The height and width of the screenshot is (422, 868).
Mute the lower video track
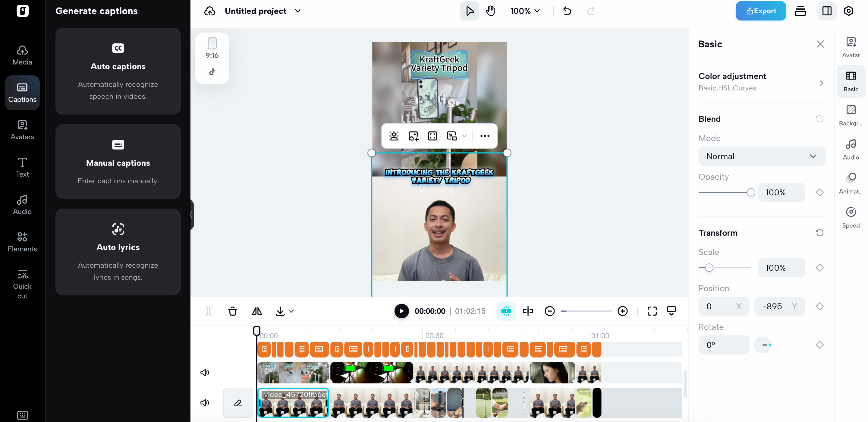click(205, 402)
